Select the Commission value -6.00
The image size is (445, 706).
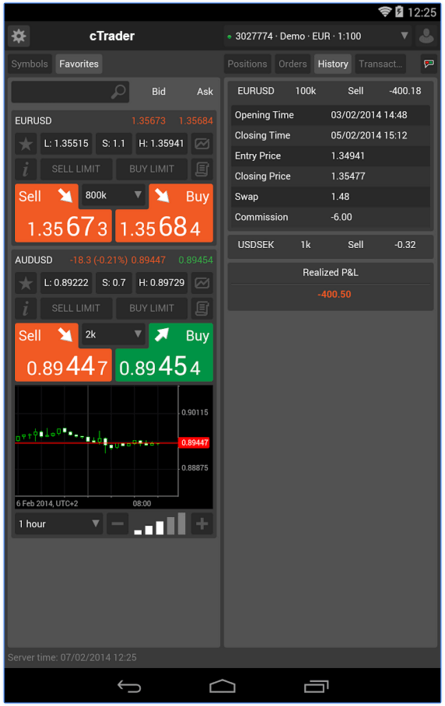click(x=341, y=217)
